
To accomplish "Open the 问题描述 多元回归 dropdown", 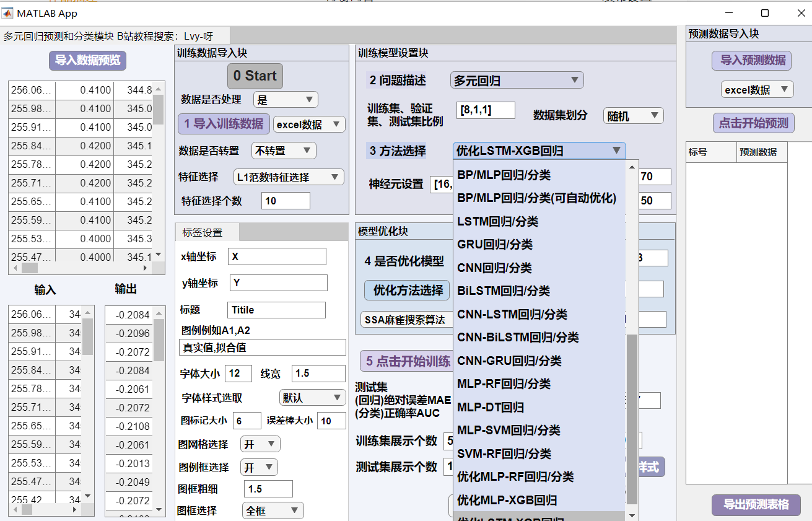I will click(x=516, y=81).
